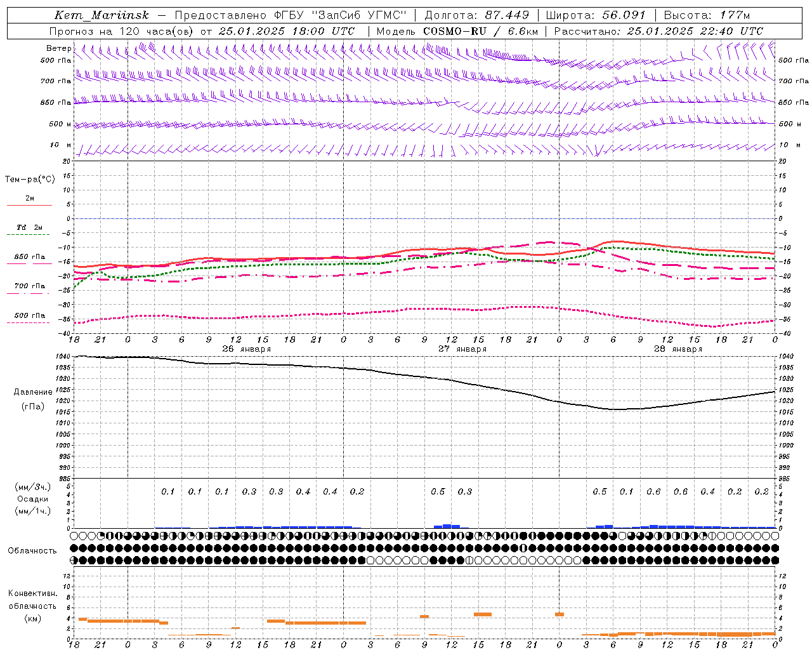The width and height of the screenshot is (812, 650).
Task: Click the Модель COSMO-RU / 6.6км label
Action: (457, 31)
